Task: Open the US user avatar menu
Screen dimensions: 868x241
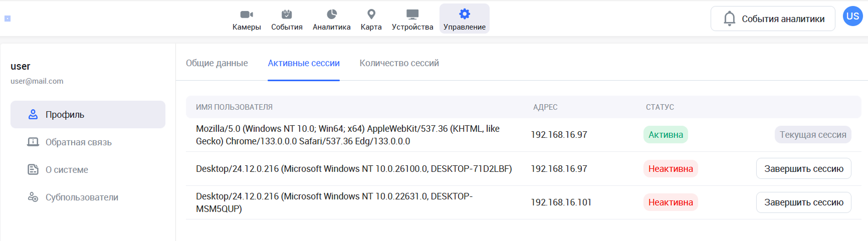Action: pos(852,16)
